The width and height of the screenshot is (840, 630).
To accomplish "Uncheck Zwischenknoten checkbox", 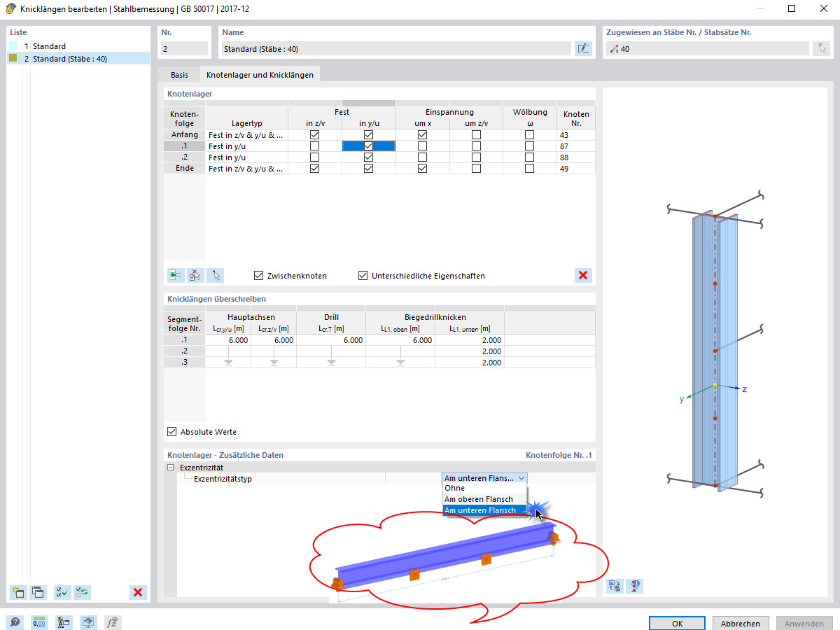I will click(259, 276).
